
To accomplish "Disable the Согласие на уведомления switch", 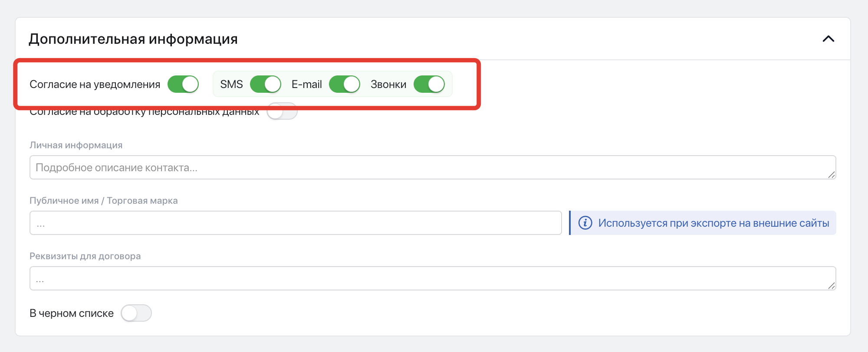I will [x=183, y=84].
